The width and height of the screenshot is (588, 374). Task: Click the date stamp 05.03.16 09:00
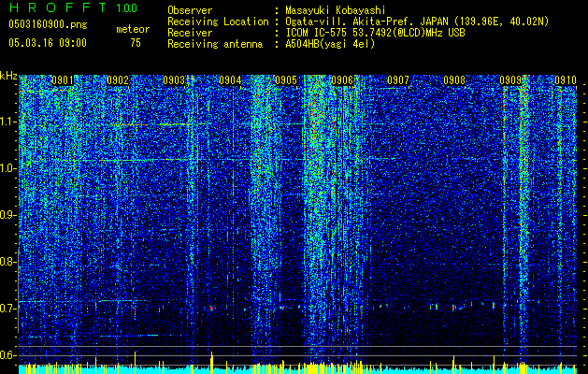point(48,42)
